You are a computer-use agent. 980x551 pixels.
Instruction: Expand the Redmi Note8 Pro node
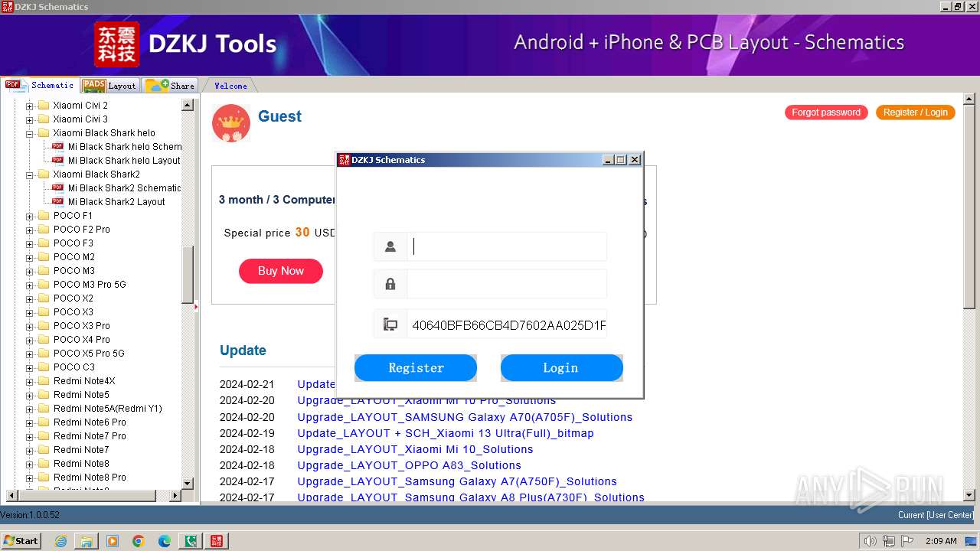tap(30, 478)
